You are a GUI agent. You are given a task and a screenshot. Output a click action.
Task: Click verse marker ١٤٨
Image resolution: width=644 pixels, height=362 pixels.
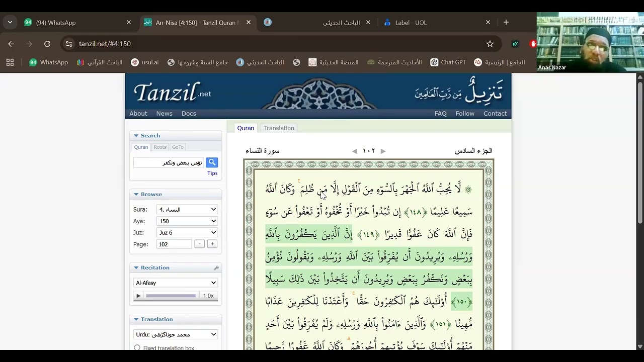click(415, 212)
